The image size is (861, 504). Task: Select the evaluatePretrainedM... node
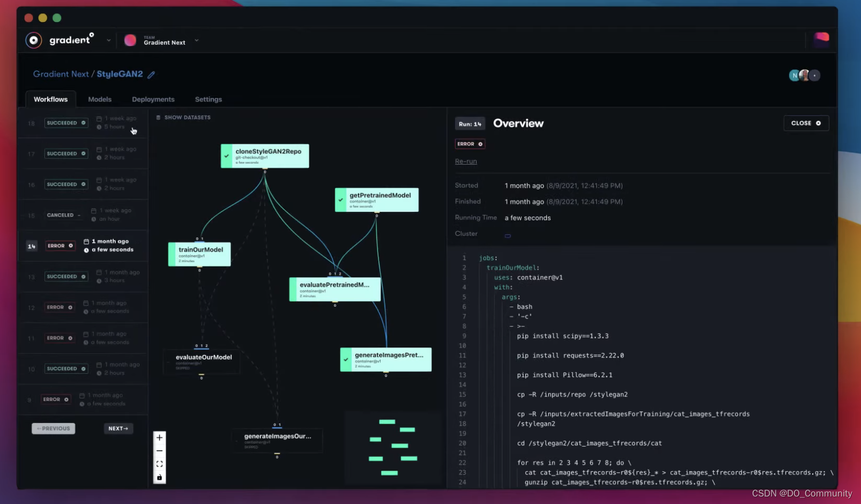tap(335, 290)
